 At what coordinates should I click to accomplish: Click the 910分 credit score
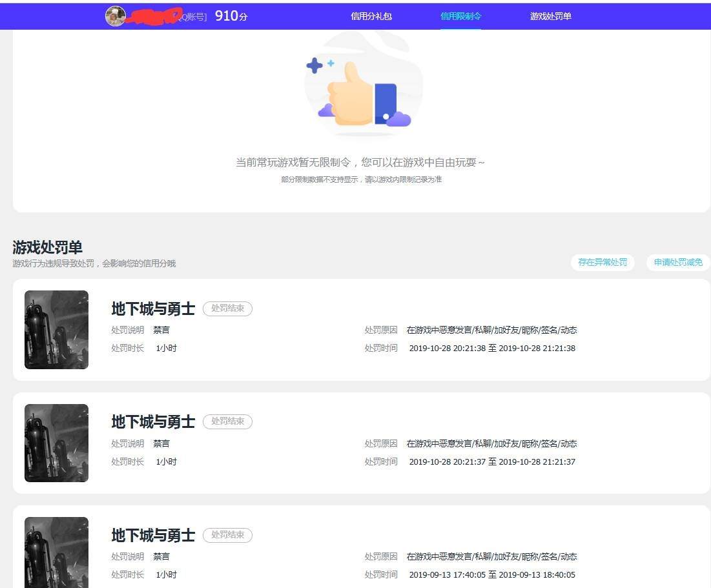click(231, 16)
